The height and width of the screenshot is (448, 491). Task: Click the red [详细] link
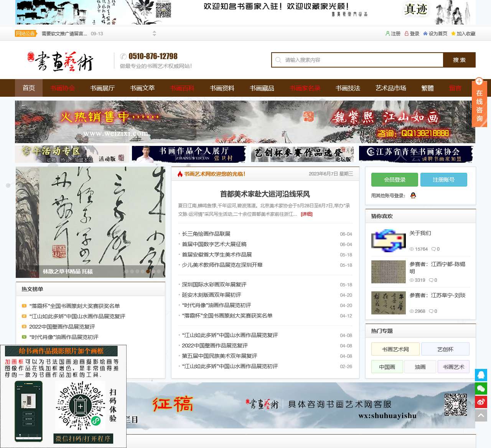pyautogui.click(x=306, y=214)
